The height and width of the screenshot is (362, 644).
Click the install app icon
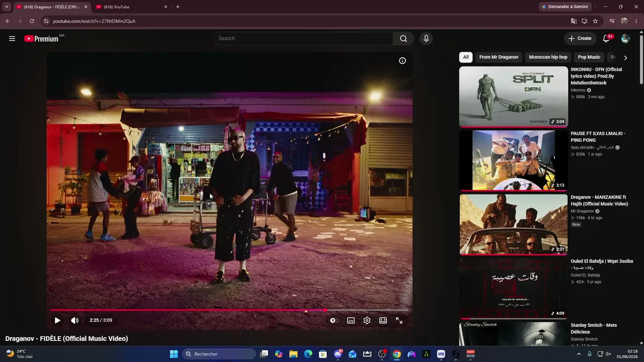click(585, 21)
